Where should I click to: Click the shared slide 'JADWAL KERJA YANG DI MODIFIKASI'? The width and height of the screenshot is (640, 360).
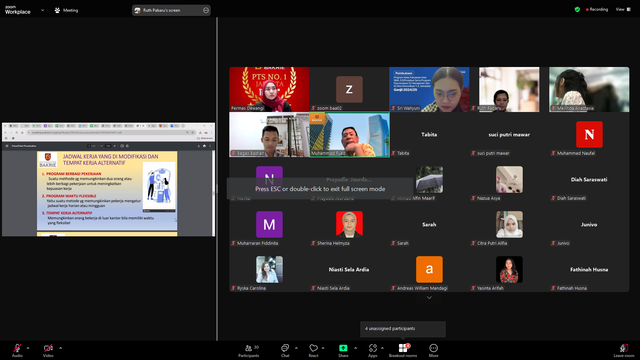[107, 191]
